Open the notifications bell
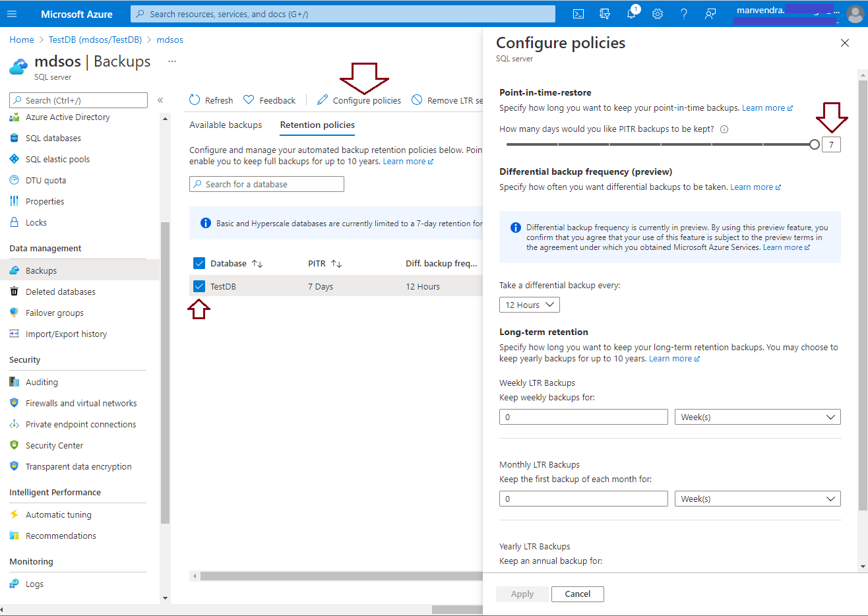The image size is (868, 616). (x=631, y=14)
